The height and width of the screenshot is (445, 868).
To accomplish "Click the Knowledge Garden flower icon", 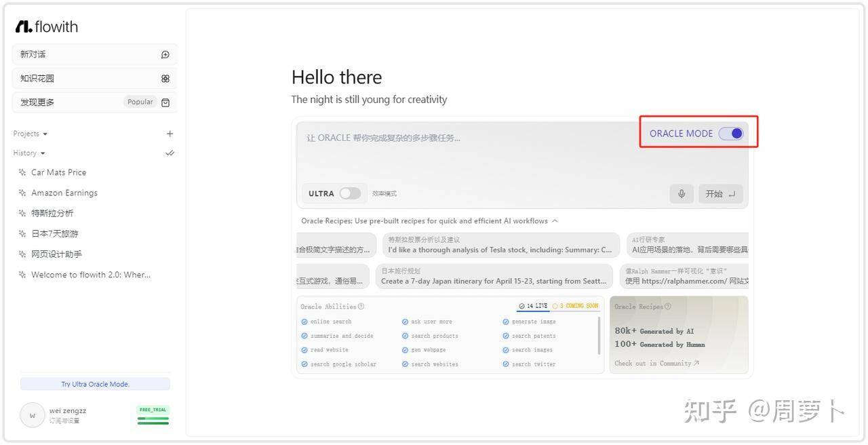I will 165,79.
